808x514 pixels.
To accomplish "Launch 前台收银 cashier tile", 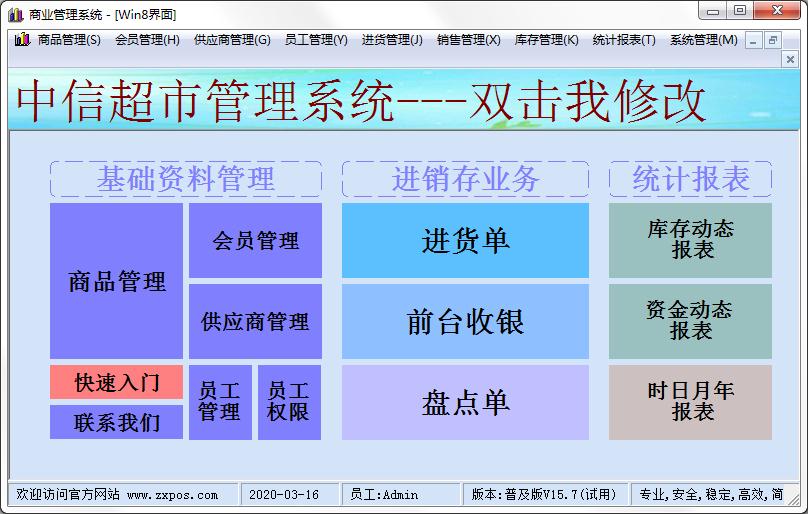I will (x=465, y=322).
